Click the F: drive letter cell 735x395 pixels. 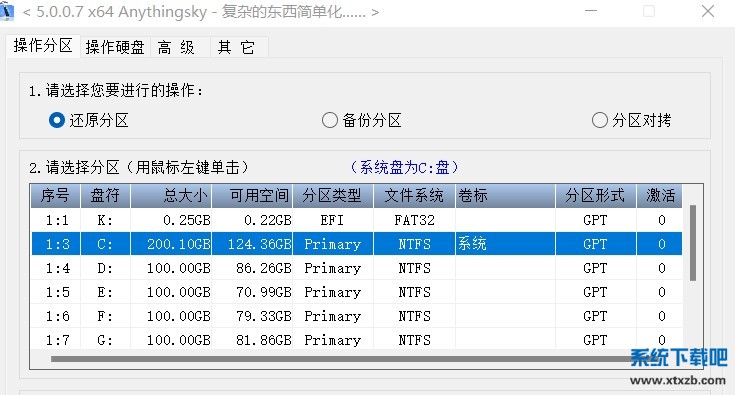point(105,316)
